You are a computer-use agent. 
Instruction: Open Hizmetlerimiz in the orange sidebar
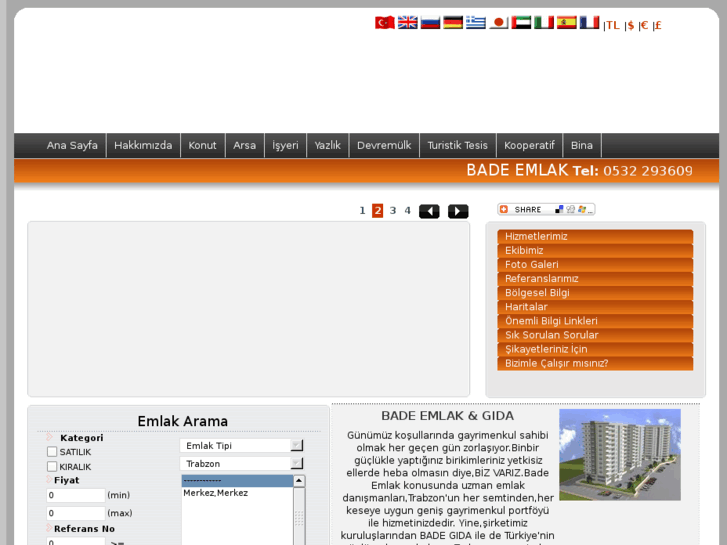[x=595, y=237]
